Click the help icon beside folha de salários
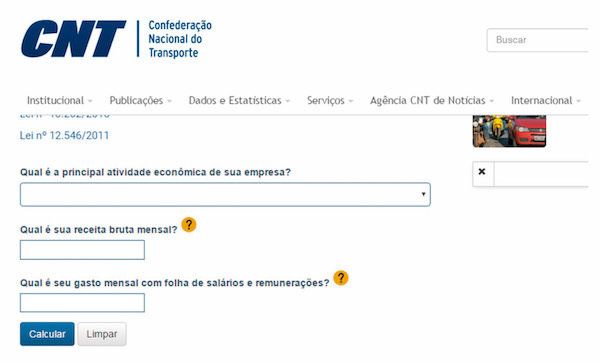This screenshot has width=600, height=363. coord(341,278)
